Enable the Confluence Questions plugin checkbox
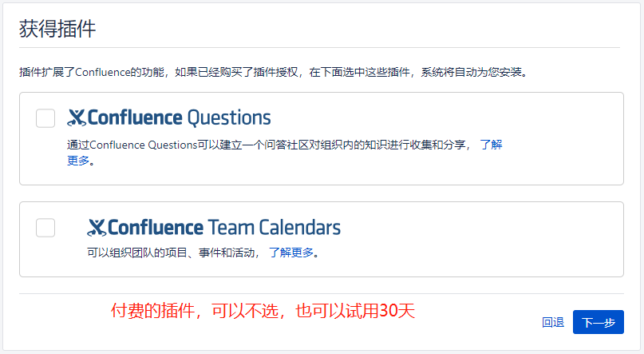Viewport: 644px width, 354px height. (x=45, y=118)
